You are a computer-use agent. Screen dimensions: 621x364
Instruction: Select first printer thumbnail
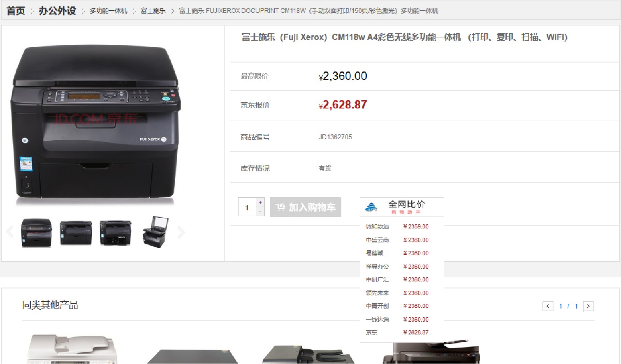pyautogui.click(x=37, y=233)
